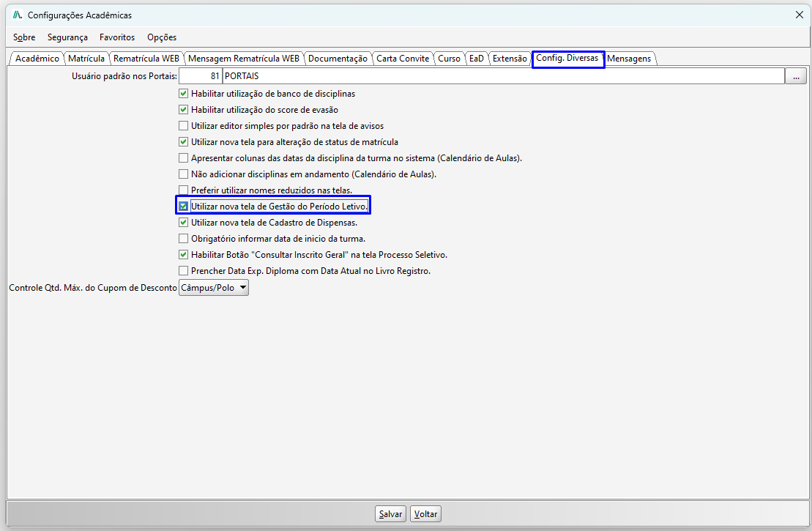Switch to the Documentação tab
The width and height of the screenshot is (812, 531).
[338, 59]
